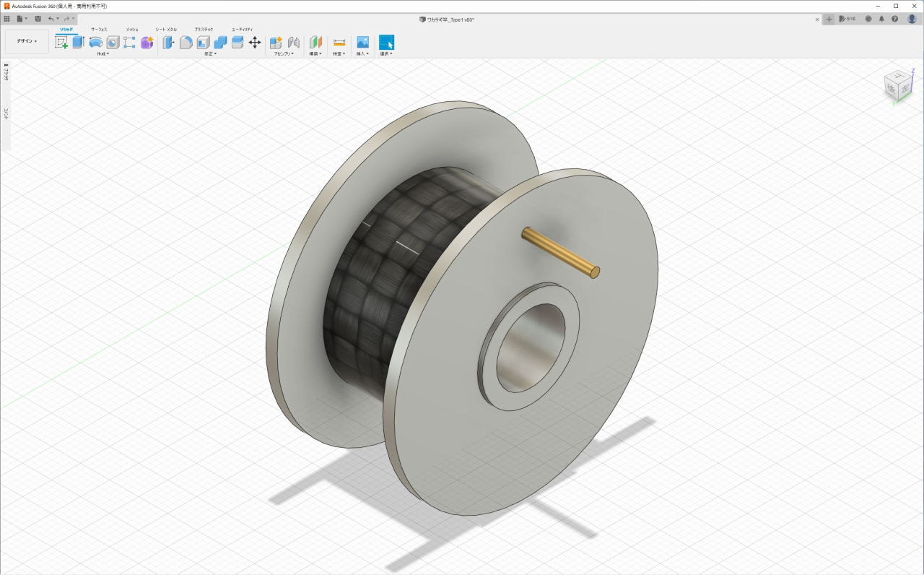Viewport: 924px width, 575px height.
Task: Switch to the サーフェス tab
Action: pyautogui.click(x=99, y=29)
